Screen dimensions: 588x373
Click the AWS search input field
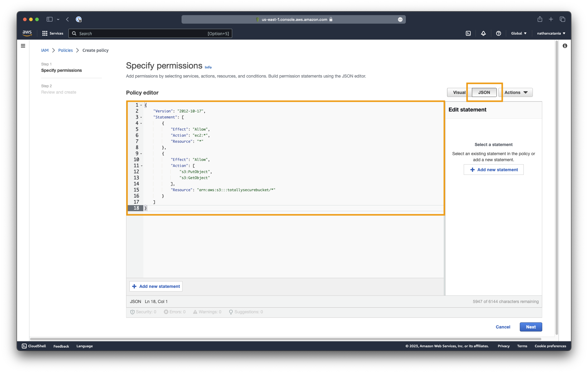coord(142,34)
